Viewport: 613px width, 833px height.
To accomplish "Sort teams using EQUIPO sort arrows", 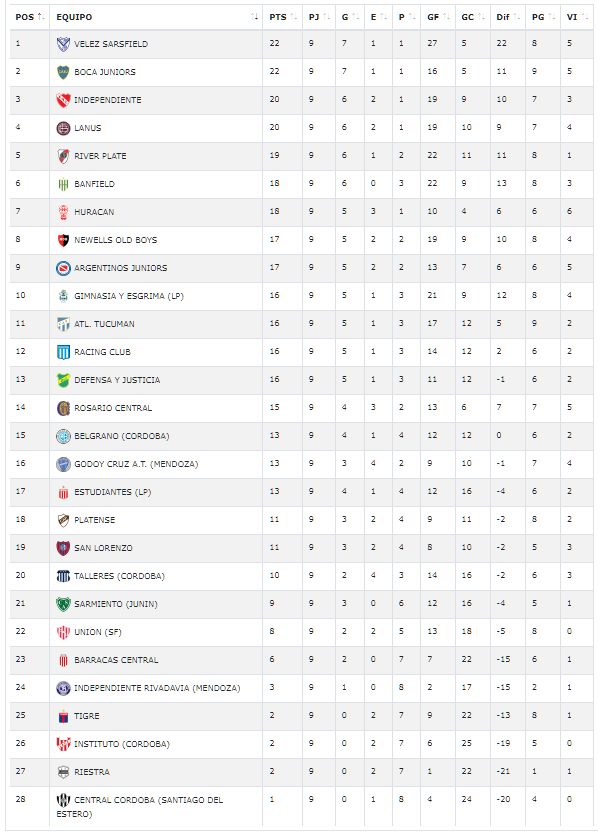I will pos(254,17).
